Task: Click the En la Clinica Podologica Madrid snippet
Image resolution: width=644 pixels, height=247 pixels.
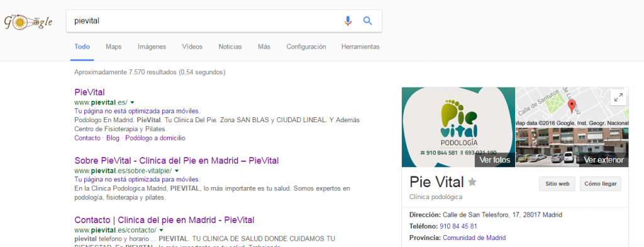Action: [212, 193]
